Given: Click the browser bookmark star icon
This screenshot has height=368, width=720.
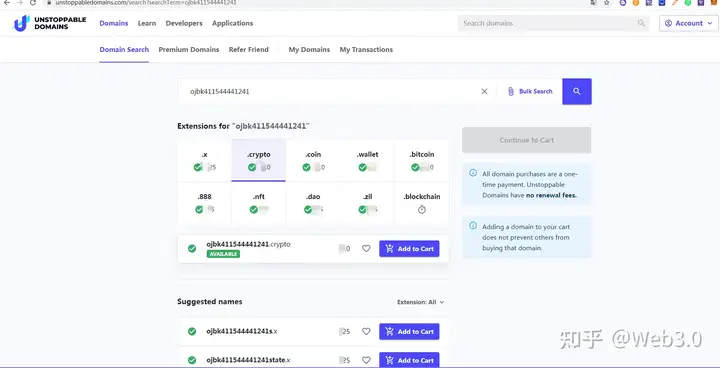Looking at the screenshot, I should [x=607, y=3].
